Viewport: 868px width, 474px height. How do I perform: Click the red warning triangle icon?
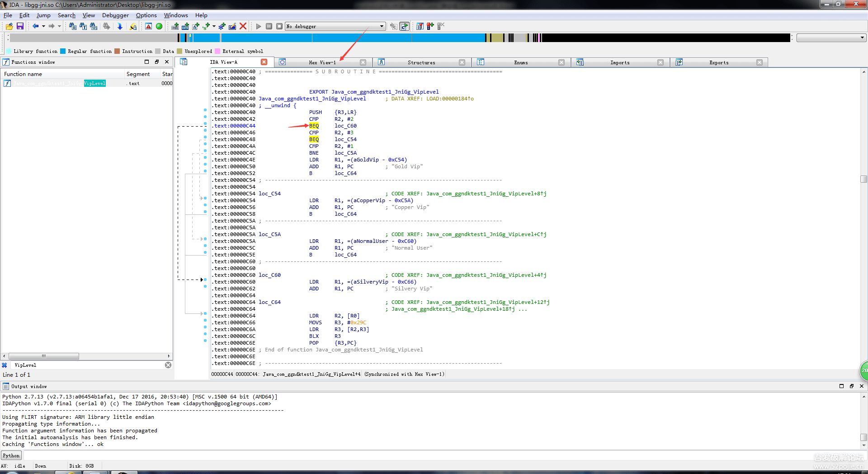click(148, 26)
